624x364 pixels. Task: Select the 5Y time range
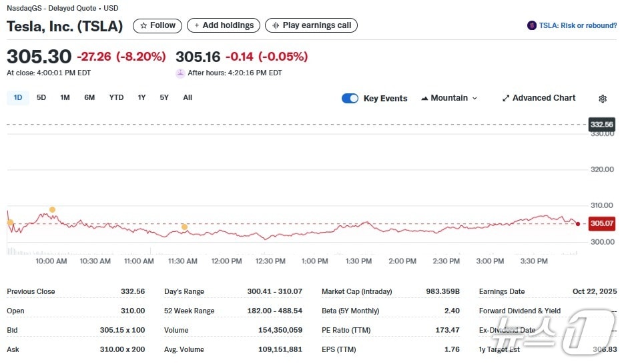tap(164, 97)
